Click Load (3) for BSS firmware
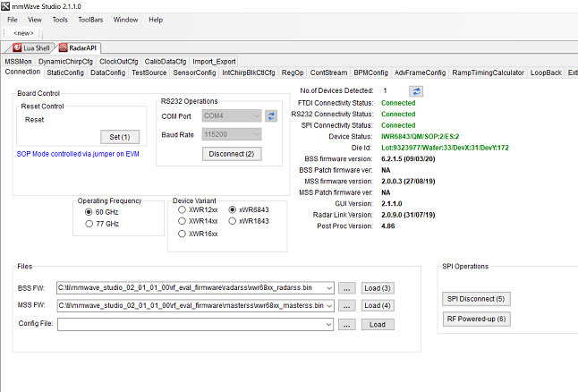 (x=378, y=288)
